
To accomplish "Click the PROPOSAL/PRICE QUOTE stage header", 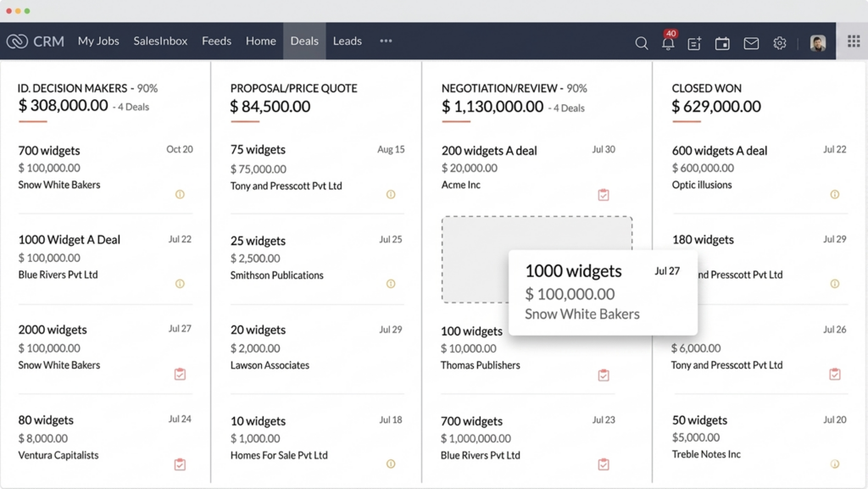I will click(x=294, y=88).
